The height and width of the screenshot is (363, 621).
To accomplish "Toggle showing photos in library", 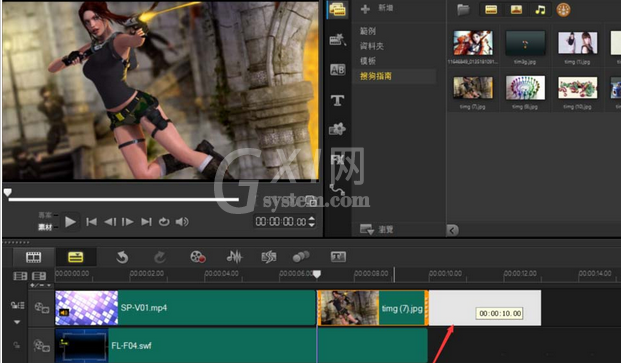I will [x=516, y=10].
